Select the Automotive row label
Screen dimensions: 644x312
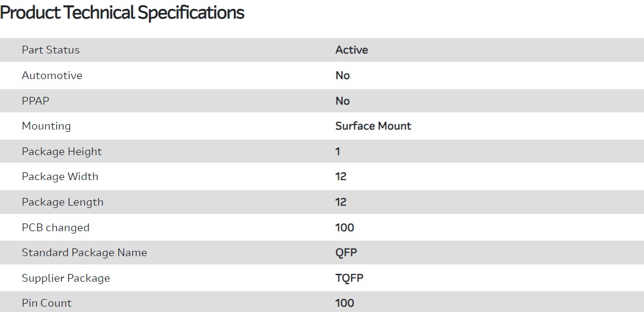click(52, 75)
